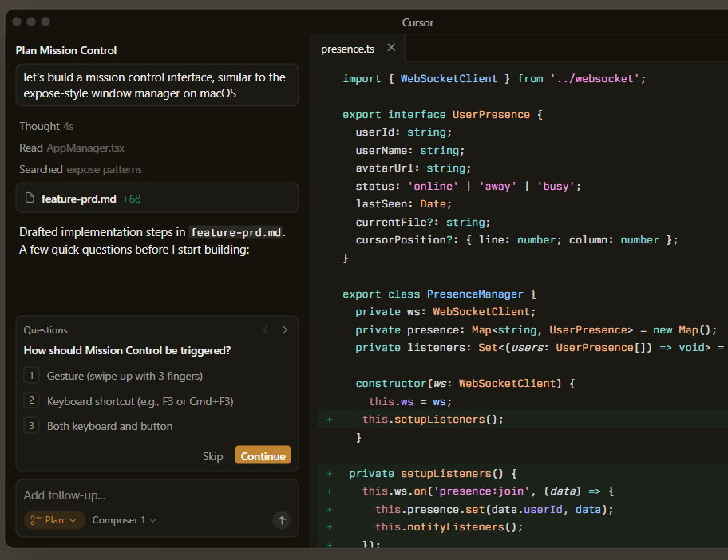Click the red macOS close window dot

tap(17, 22)
